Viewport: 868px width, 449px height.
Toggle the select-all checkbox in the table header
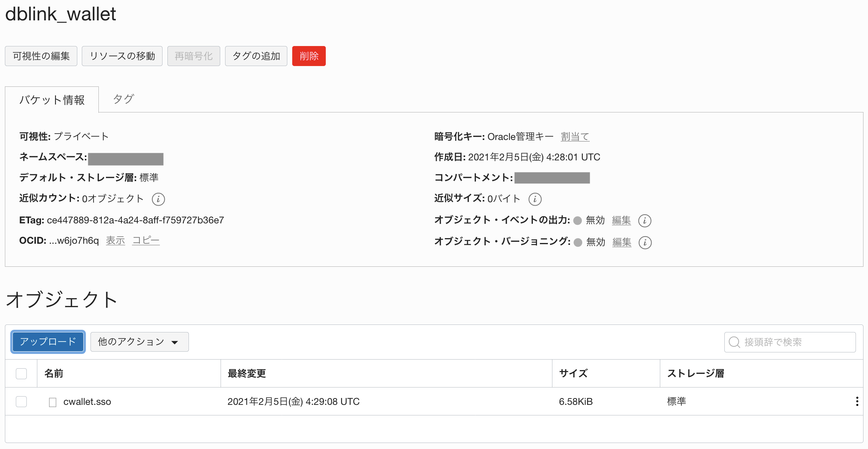pyautogui.click(x=21, y=373)
